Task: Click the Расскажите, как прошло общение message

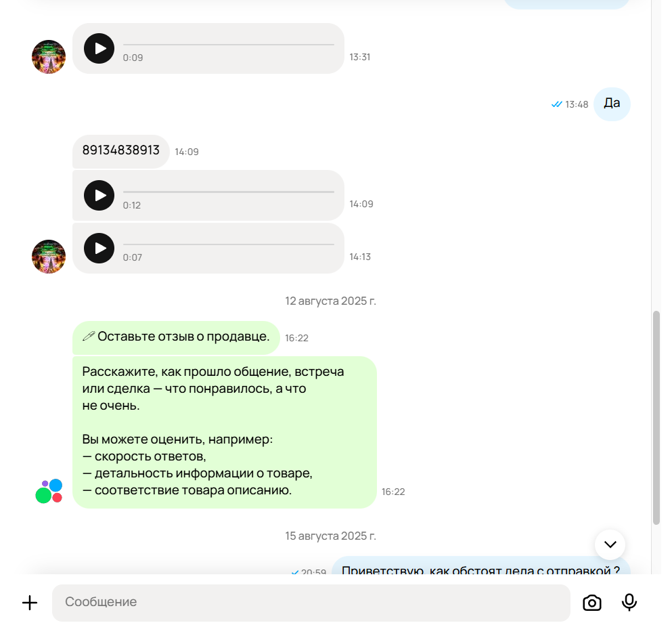Action: point(225,432)
